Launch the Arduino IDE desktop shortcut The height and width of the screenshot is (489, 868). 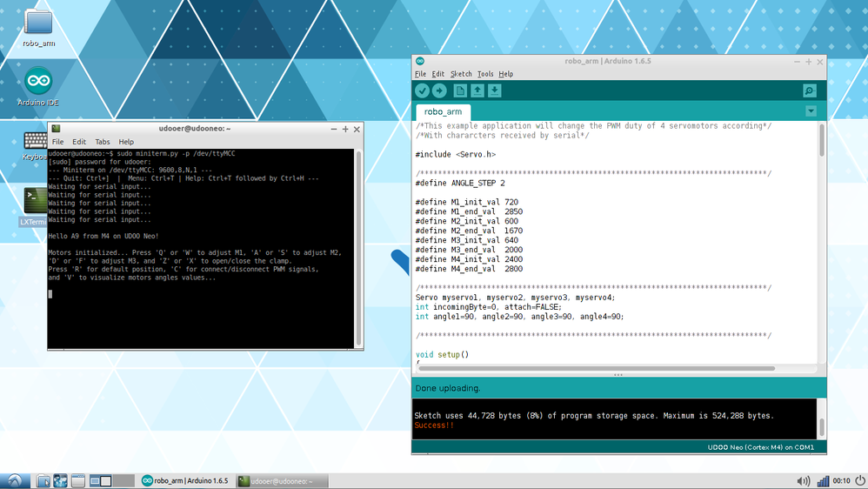38,86
